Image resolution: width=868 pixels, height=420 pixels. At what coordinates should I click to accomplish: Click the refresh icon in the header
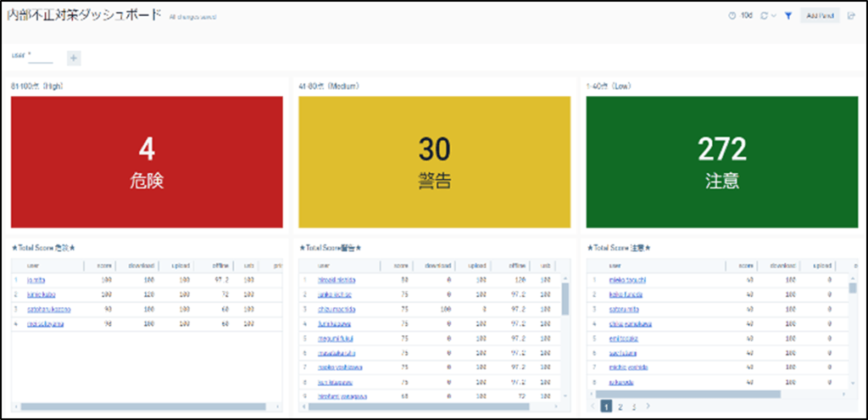(765, 15)
